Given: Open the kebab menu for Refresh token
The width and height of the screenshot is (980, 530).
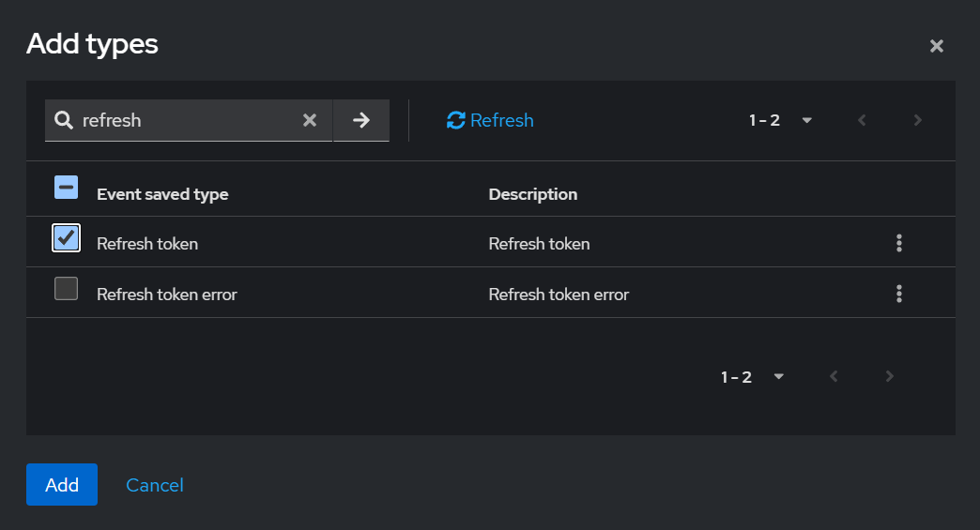Looking at the screenshot, I should point(899,244).
